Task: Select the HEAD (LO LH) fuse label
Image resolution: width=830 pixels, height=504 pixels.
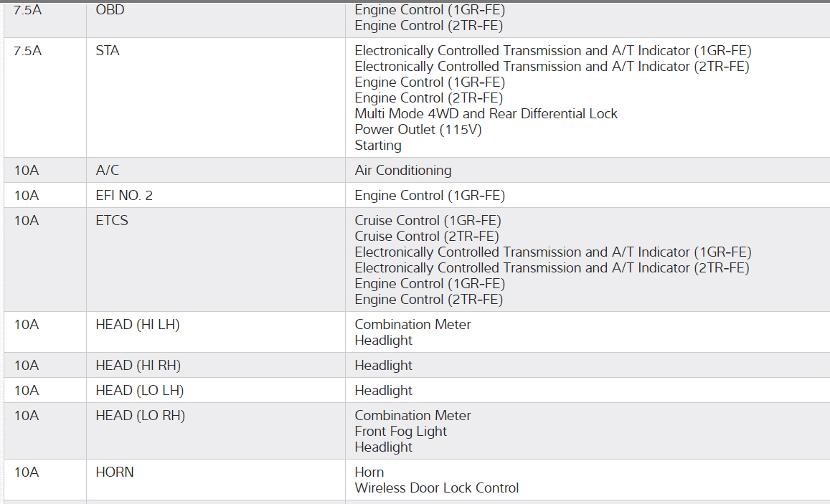Action: 140,390
